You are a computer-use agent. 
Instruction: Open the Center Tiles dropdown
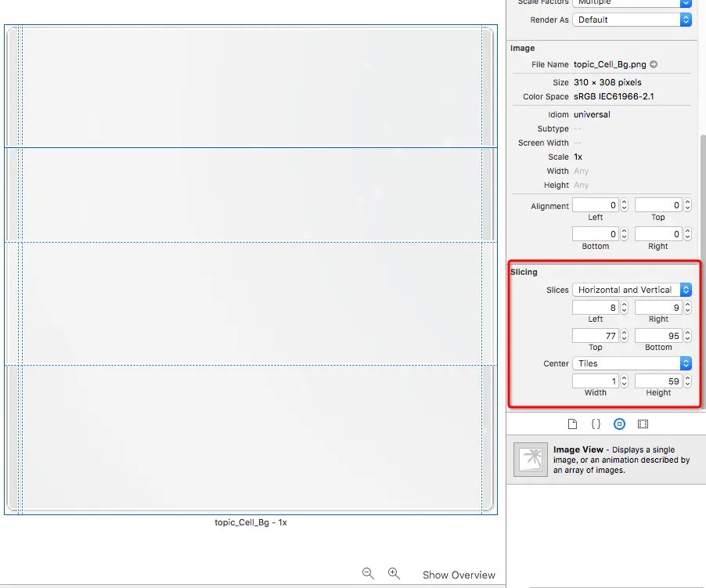tap(632, 363)
